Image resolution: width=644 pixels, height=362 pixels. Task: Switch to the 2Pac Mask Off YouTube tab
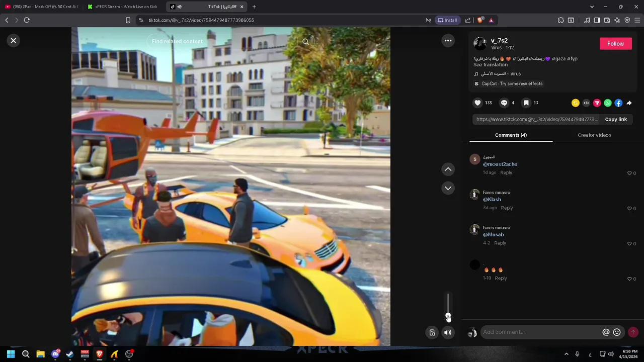point(42,7)
